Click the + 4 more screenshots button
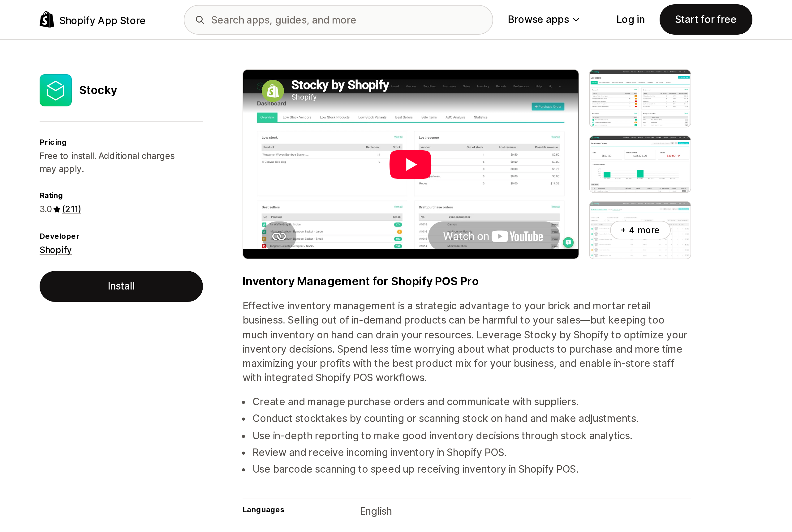Screen dimensions: 792x532 click(640, 230)
